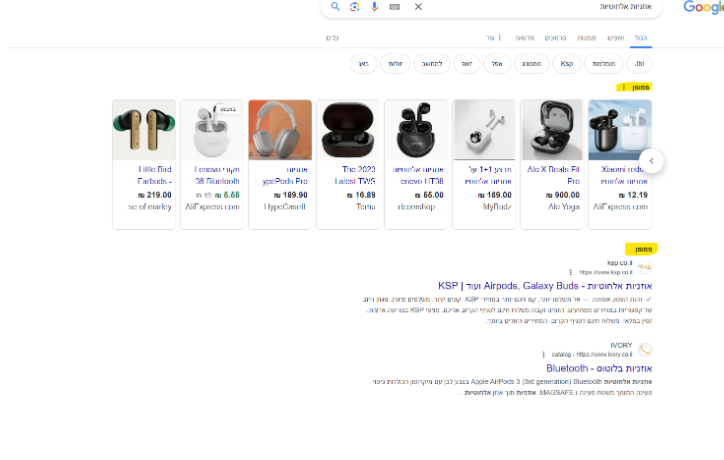The image size is (724, 460).
Task: Switch to the חדשות news tab
Action: coord(525,38)
